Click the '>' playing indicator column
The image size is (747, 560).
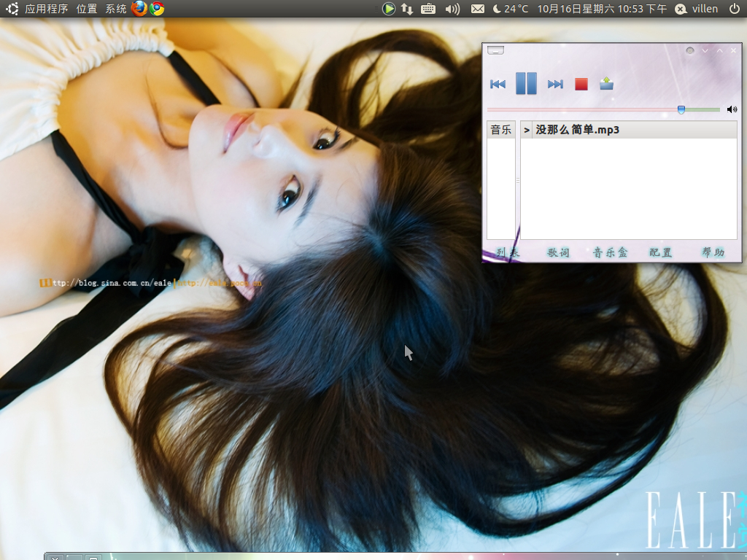(527, 130)
